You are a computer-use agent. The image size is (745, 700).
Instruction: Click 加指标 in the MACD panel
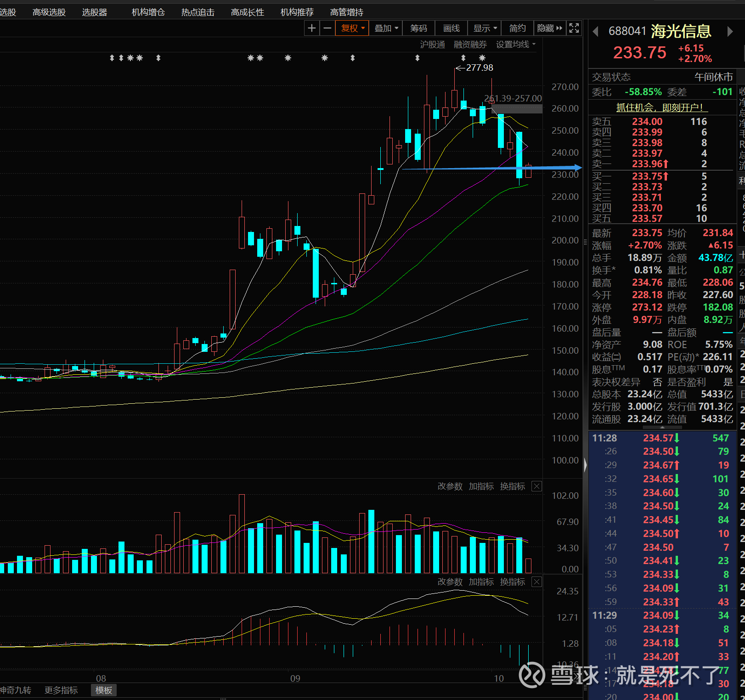(481, 581)
